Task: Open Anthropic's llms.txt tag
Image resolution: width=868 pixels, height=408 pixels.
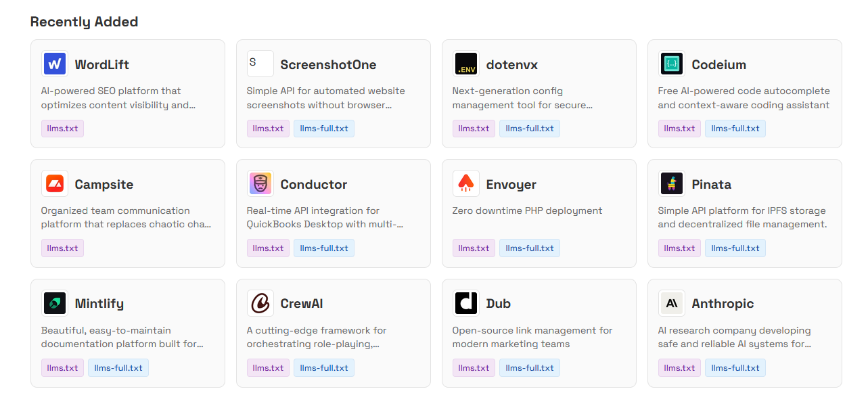Action: pyautogui.click(x=679, y=368)
